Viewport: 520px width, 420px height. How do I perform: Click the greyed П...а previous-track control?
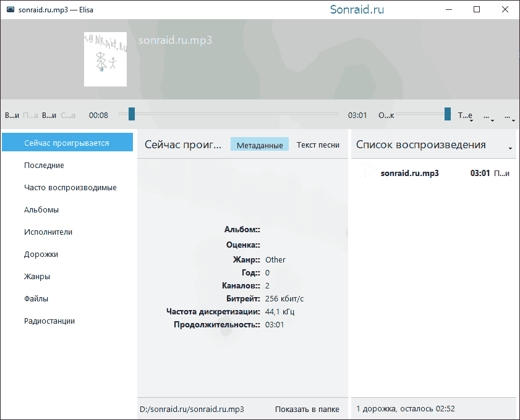pyautogui.click(x=30, y=115)
